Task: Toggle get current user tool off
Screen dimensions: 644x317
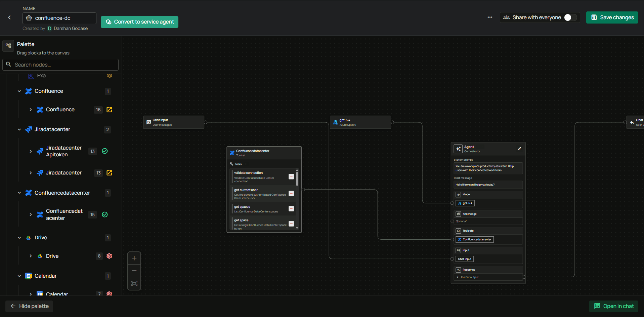Action: (291, 193)
